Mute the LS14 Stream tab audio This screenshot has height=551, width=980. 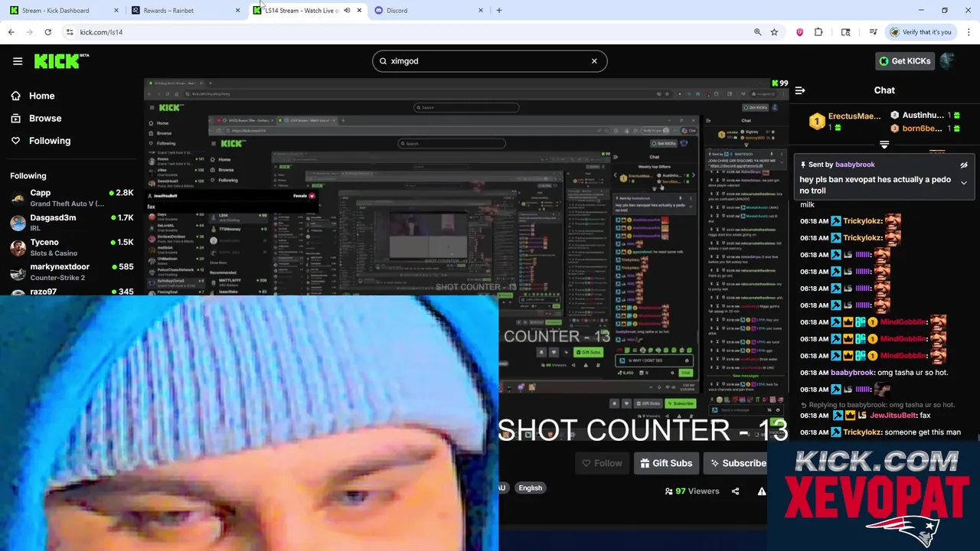[347, 11]
